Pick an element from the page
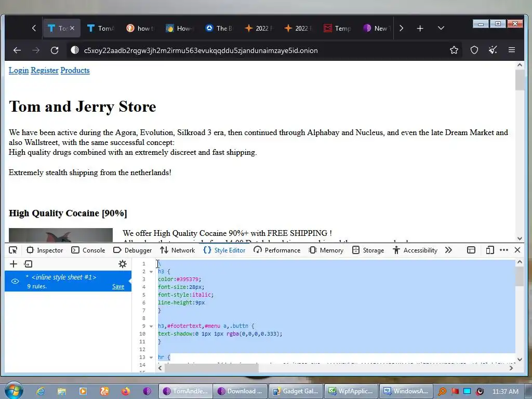The image size is (532, 399). (13, 250)
